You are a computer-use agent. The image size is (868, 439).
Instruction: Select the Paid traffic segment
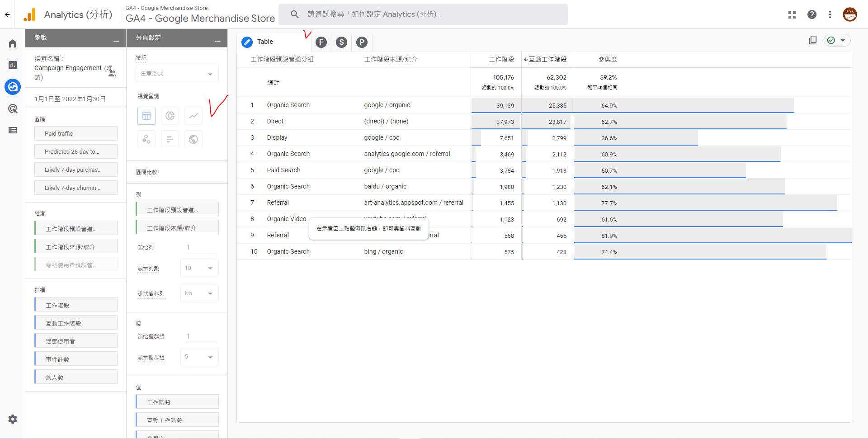coord(76,133)
